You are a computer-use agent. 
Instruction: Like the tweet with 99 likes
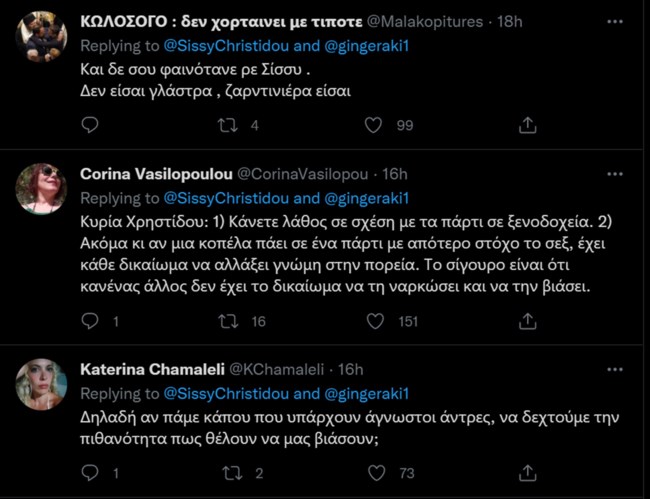tap(373, 125)
